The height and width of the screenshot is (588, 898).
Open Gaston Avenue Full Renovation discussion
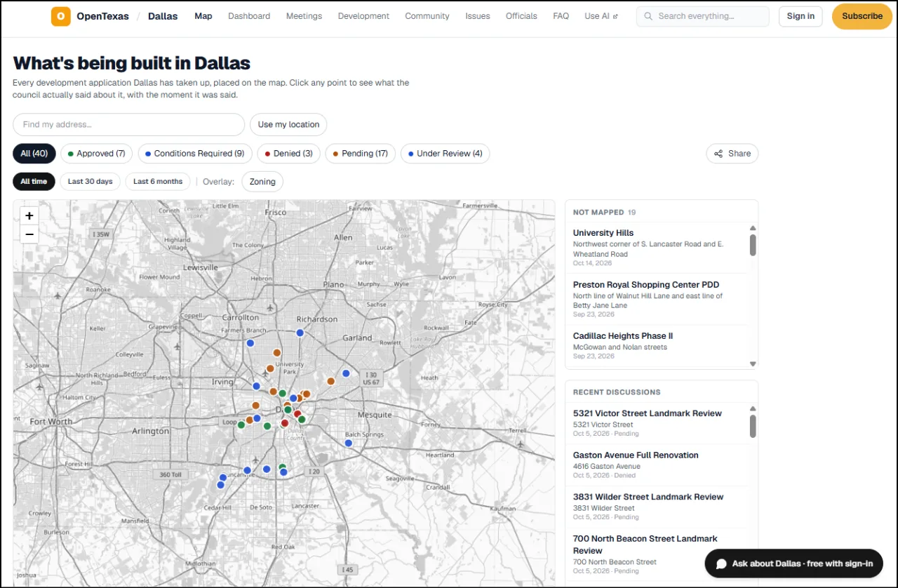(x=657, y=465)
